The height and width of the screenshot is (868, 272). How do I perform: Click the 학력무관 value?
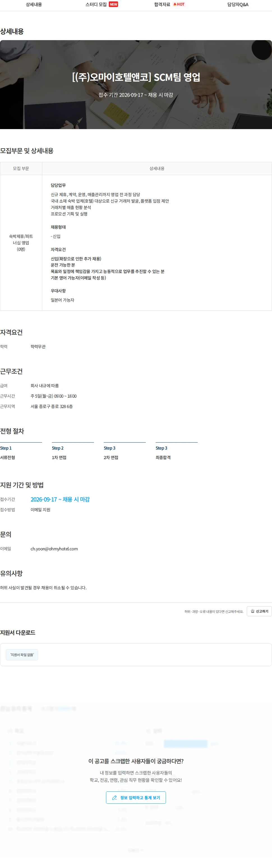[38, 346]
